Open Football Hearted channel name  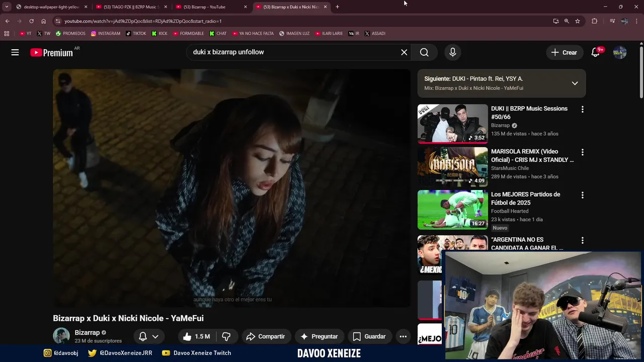click(x=510, y=211)
